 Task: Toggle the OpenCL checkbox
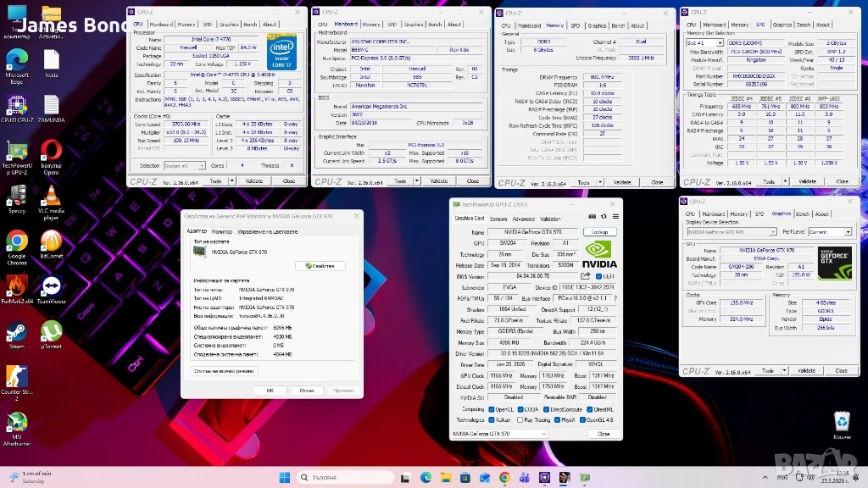click(492, 408)
